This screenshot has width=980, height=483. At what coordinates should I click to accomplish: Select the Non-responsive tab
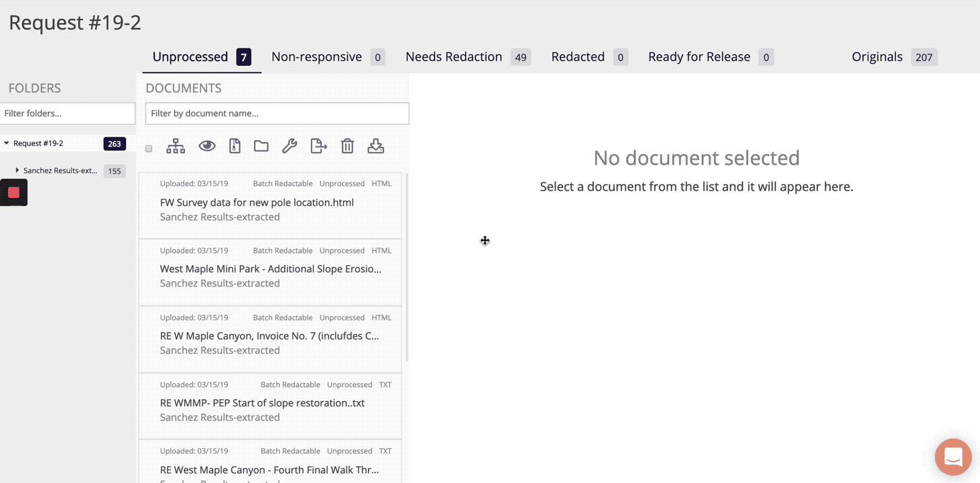click(x=316, y=57)
